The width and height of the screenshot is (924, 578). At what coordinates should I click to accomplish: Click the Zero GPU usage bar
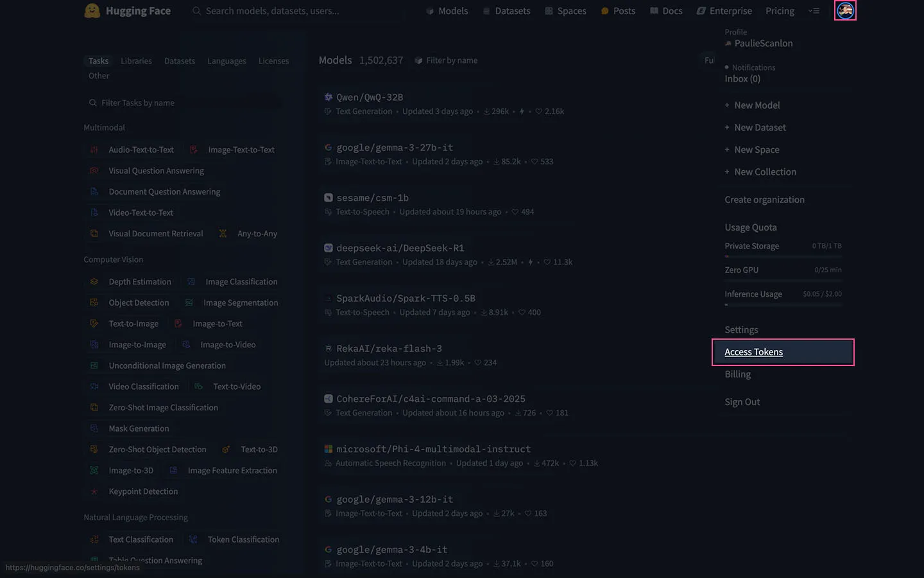click(783, 281)
